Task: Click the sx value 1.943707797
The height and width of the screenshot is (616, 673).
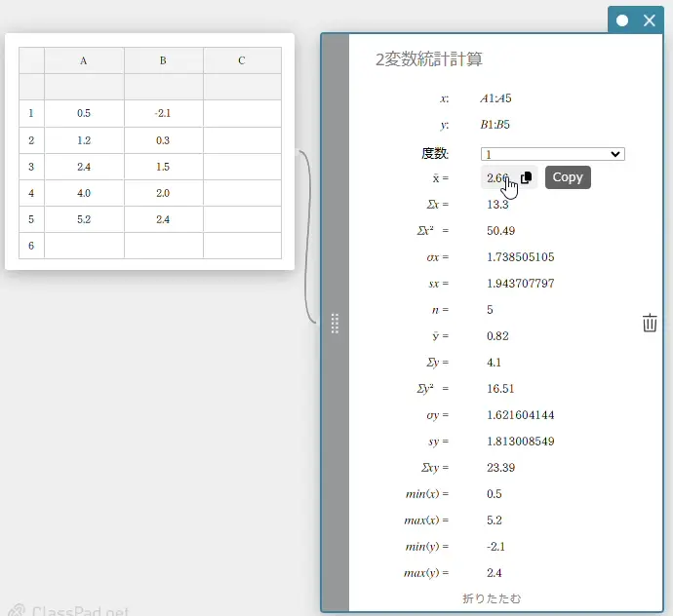Action: point(520,284)
